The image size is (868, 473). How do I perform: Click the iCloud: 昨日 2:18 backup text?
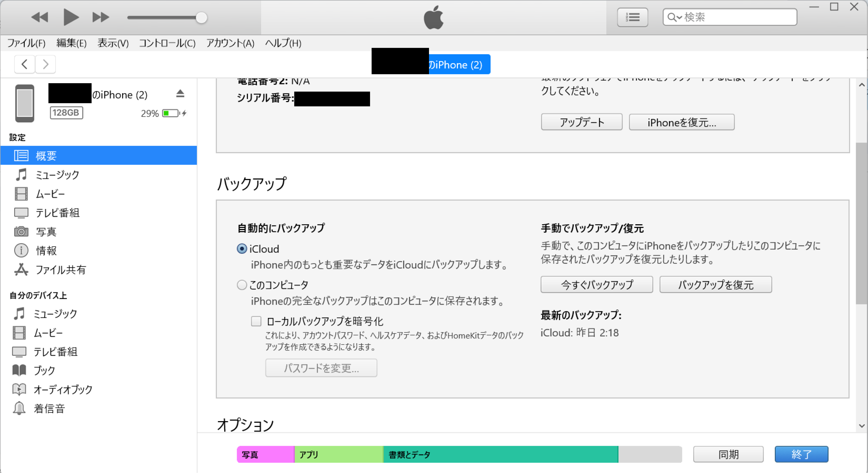click(x=580, y=333)
